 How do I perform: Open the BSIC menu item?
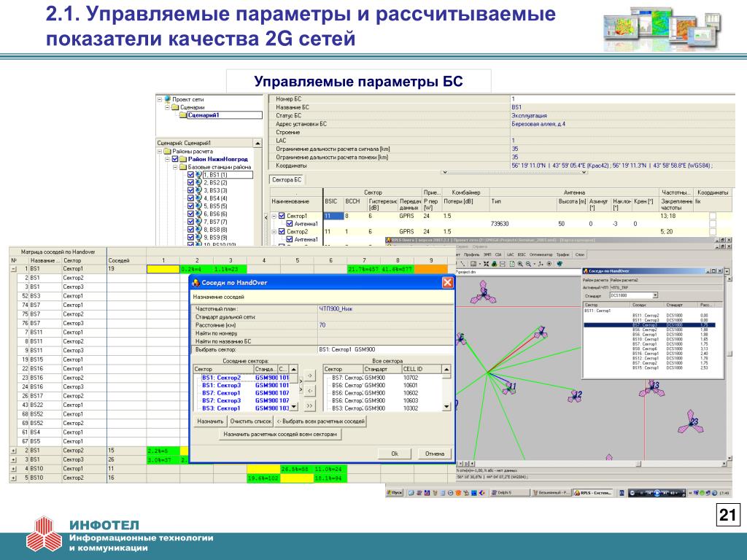click(522, 254)
